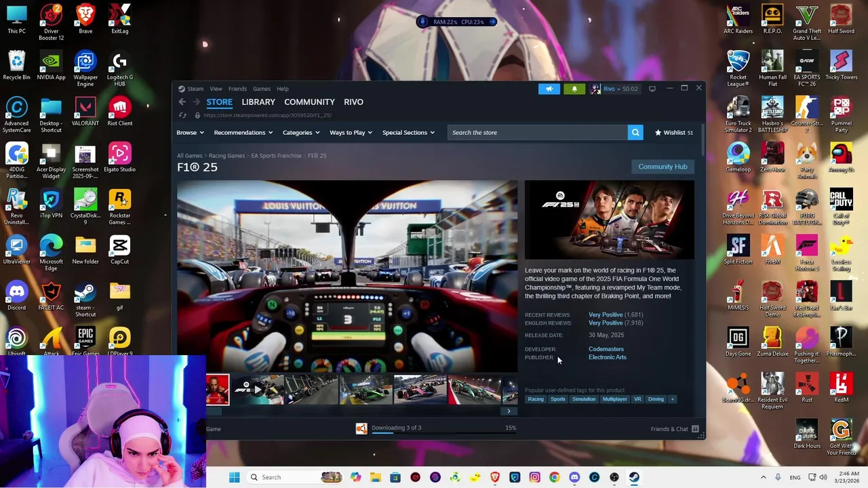Open Friends & Chat icon

(x=695, y=428)
